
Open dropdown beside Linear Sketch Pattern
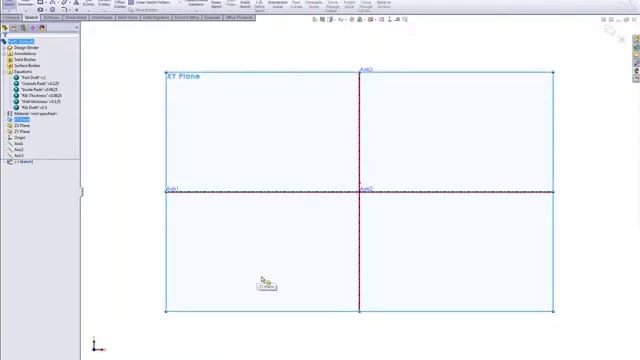click(x=180, y=2)
